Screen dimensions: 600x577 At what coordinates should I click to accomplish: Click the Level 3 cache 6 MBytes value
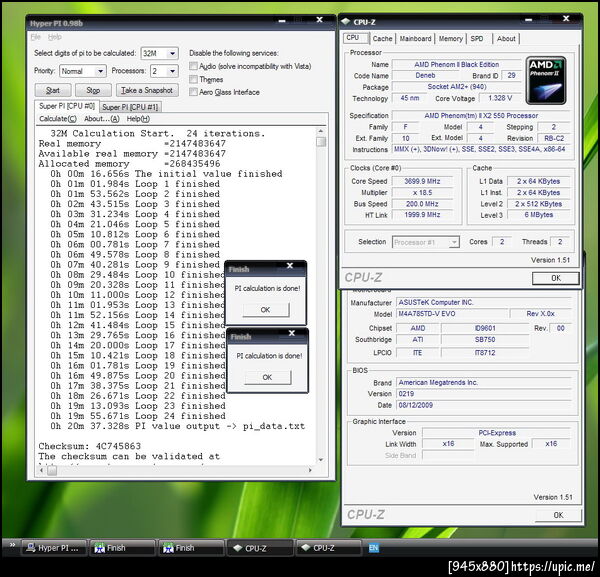click(x=538, y=215)
